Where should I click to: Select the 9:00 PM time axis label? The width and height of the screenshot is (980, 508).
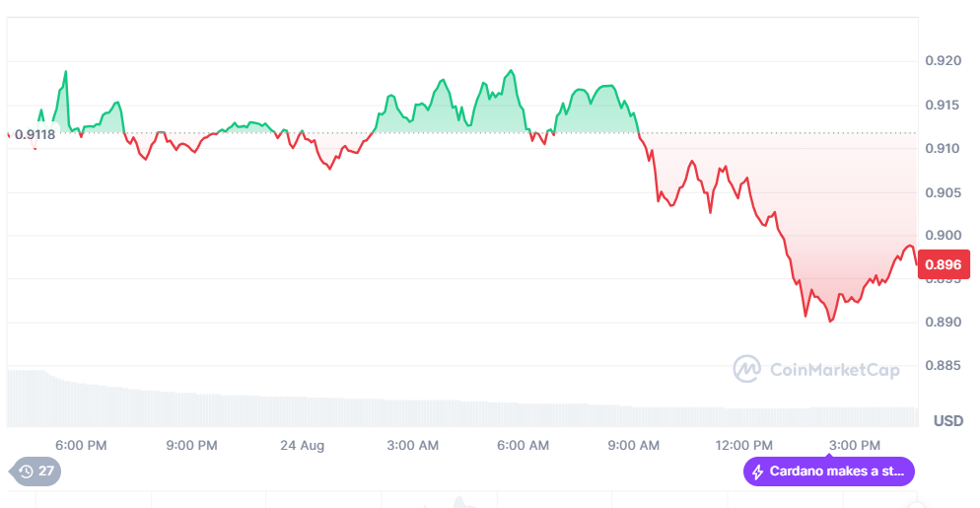[191, 445]
